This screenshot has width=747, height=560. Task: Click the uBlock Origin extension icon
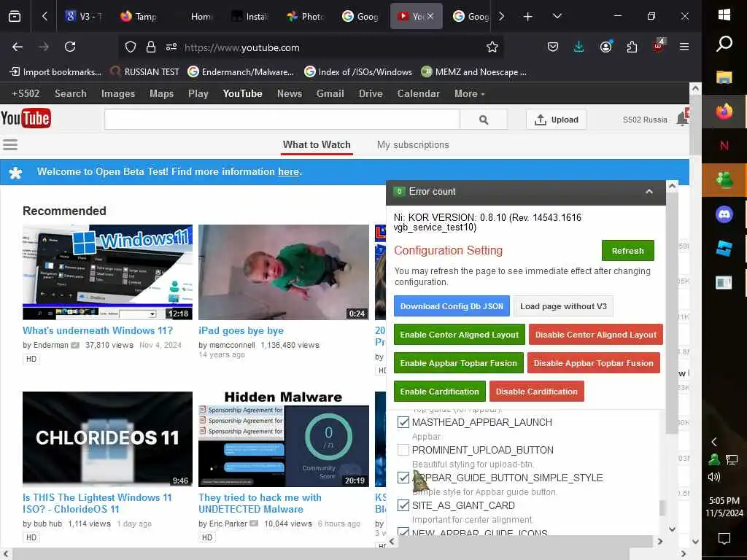pyautogui.click(x=659, y=46)
